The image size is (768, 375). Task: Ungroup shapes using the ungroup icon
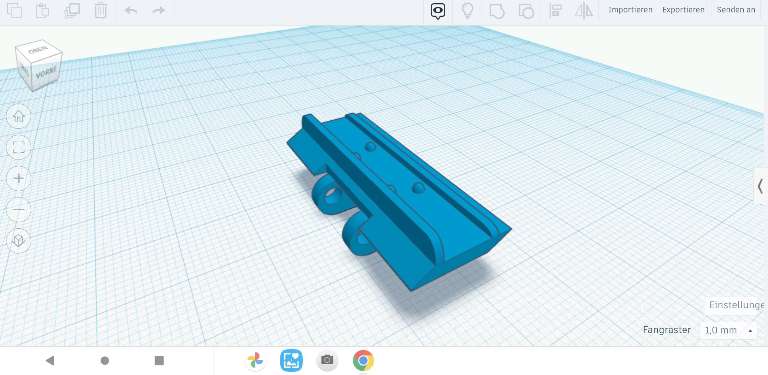(x=526, y=11)
